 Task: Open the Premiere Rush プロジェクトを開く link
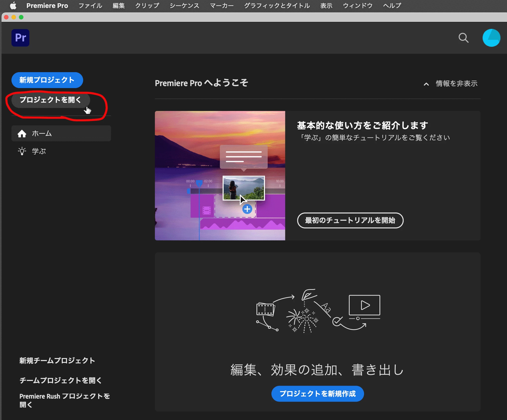click(x=64, y=400)
